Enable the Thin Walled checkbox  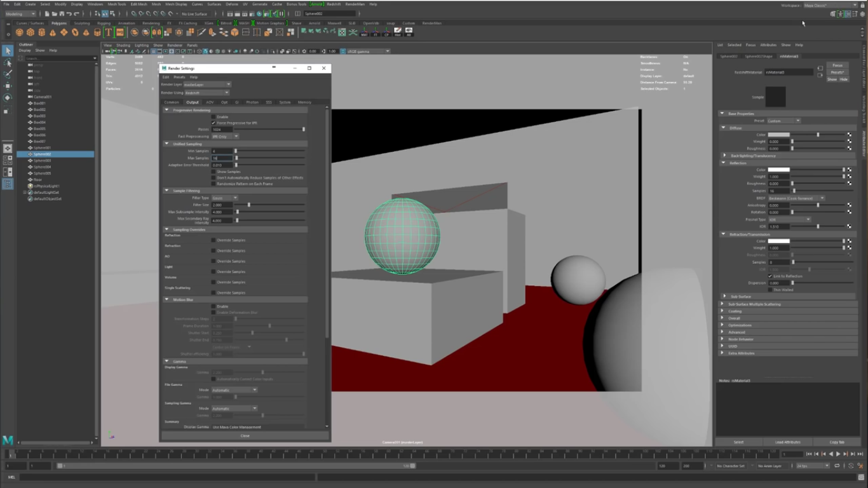(770, 290)
